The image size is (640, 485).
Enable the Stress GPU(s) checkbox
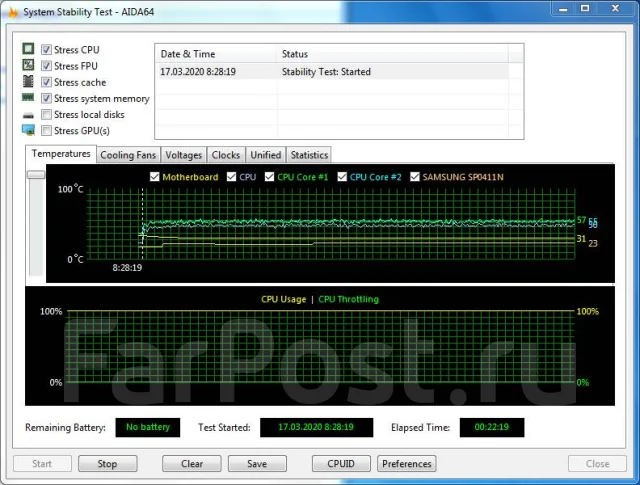46,131
